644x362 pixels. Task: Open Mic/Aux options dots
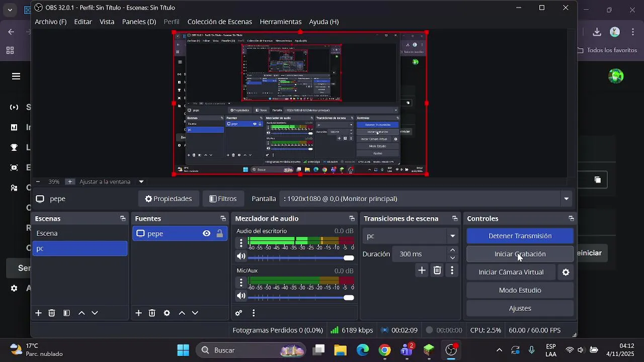tap(241, 283)
